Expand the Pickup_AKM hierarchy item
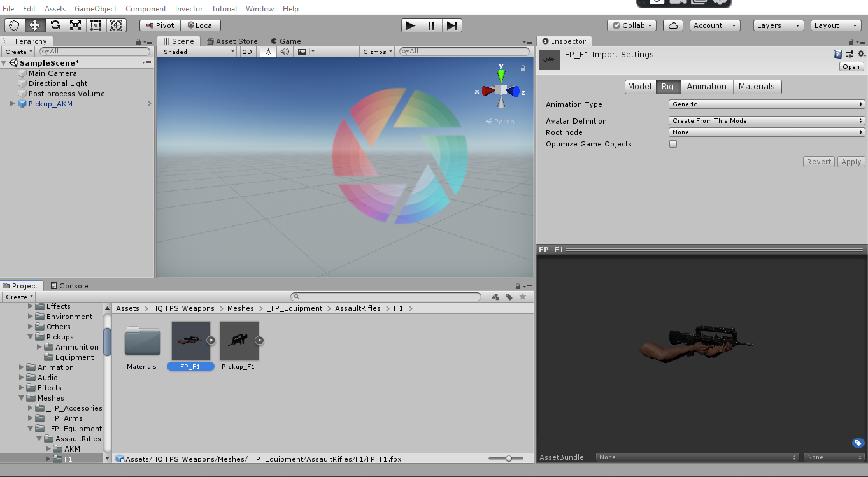The image size is (868, 477). [12, 104]
